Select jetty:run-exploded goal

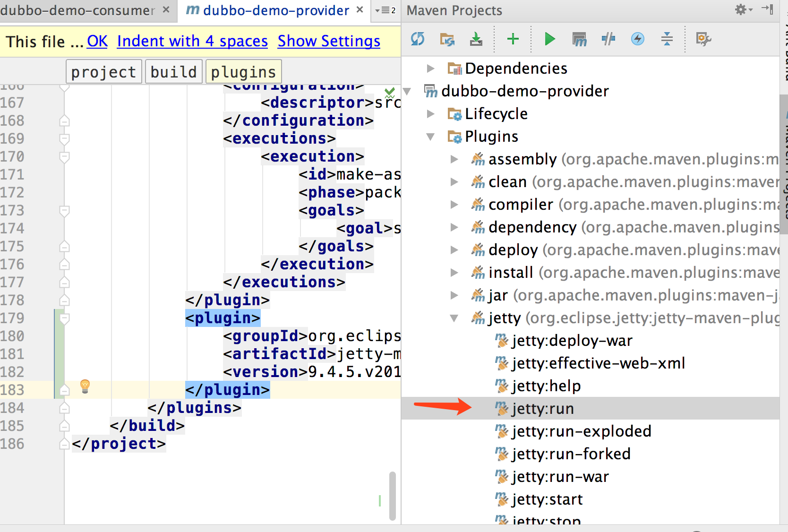(x=582, y=431)
